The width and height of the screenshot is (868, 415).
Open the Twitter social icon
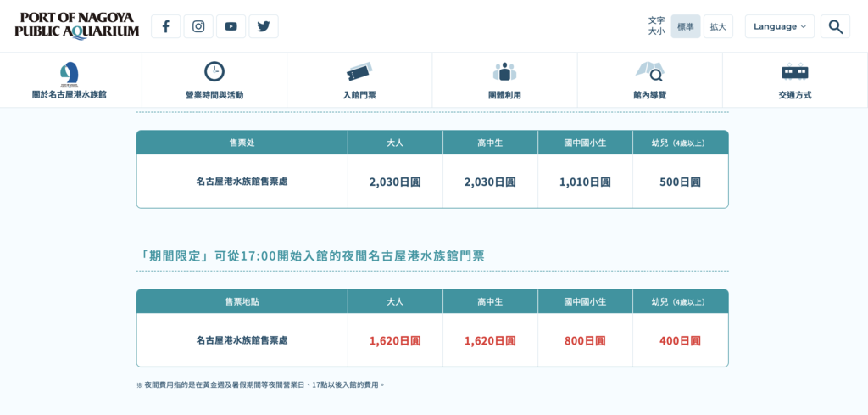point(264,26)
